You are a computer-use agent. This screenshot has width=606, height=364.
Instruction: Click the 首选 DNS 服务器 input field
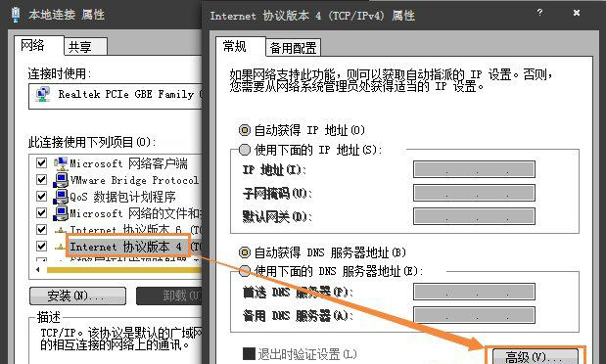point(474,292)
